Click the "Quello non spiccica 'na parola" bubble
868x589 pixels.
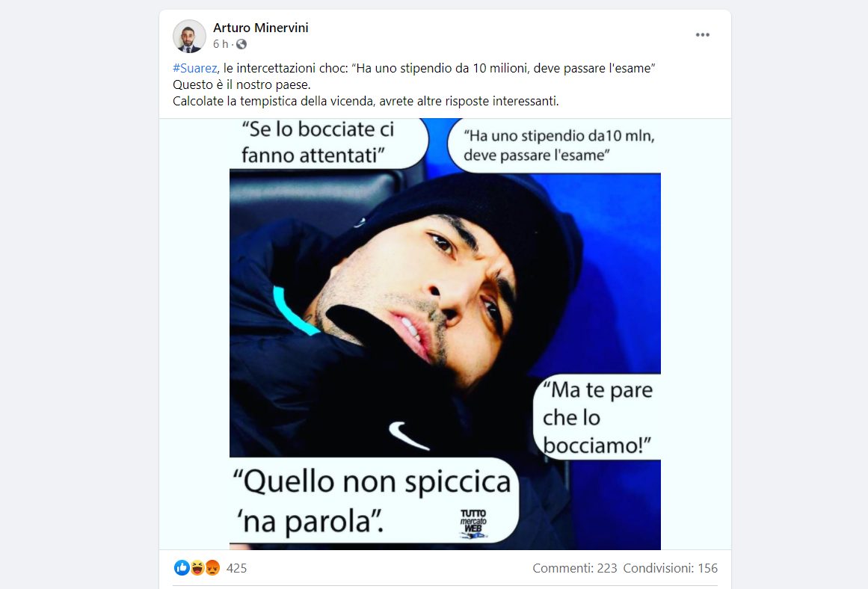tap(375, 501)
